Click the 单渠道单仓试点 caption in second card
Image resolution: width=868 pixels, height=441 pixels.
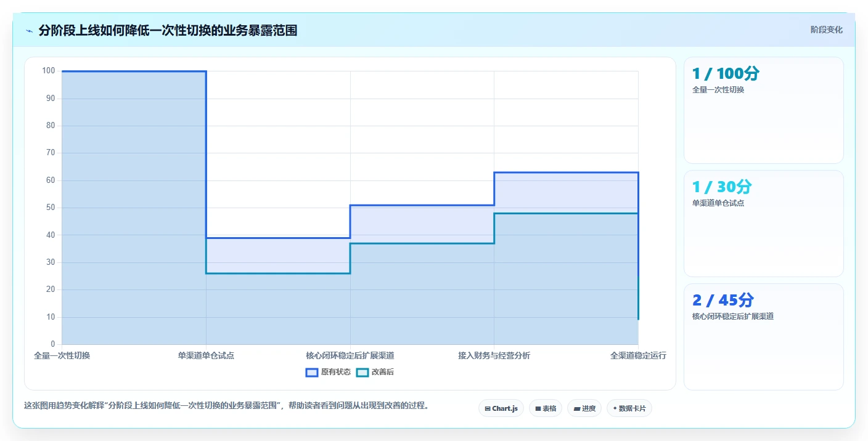tap(718, 203)
